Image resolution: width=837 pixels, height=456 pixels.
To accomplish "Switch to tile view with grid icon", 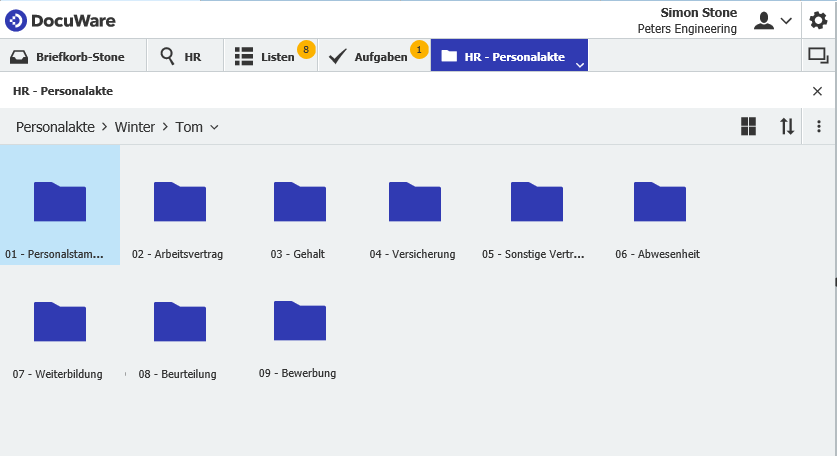I will tap(748, 126).
